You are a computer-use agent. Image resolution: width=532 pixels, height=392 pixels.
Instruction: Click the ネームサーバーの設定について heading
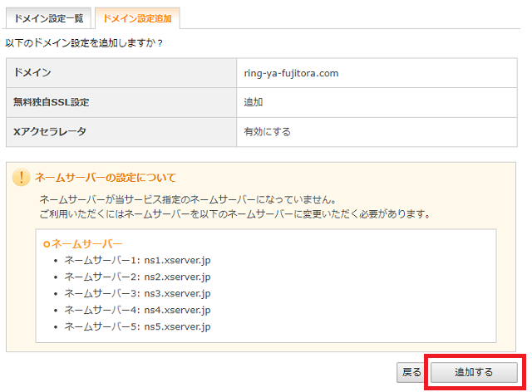106,178
